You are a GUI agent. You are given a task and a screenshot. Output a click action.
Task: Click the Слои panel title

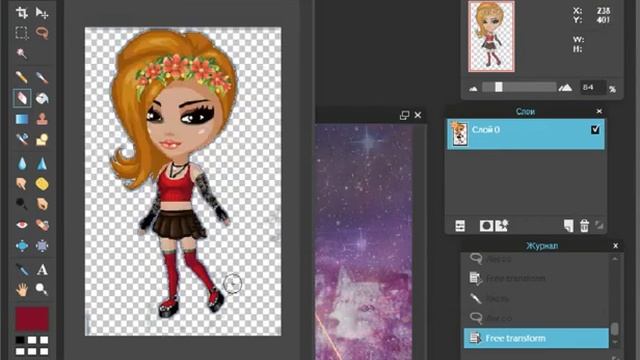pyautogui.click(x=525, y=111)
